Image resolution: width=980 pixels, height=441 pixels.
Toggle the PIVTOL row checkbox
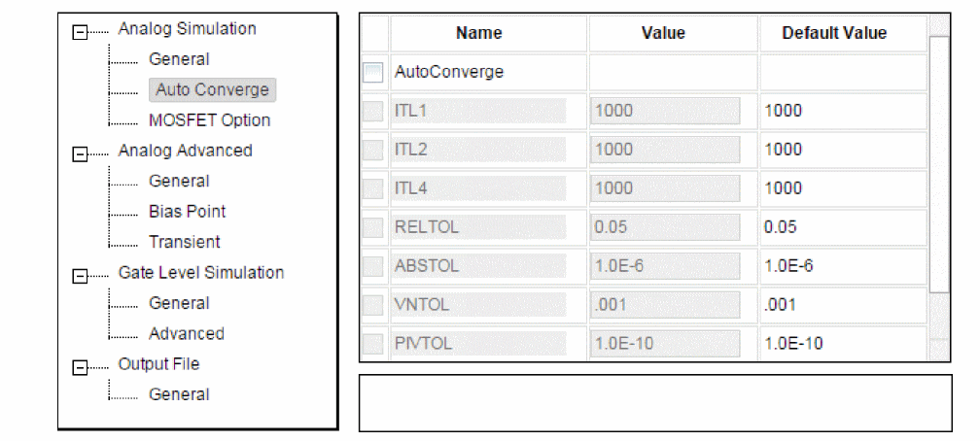tap(373, 343)
